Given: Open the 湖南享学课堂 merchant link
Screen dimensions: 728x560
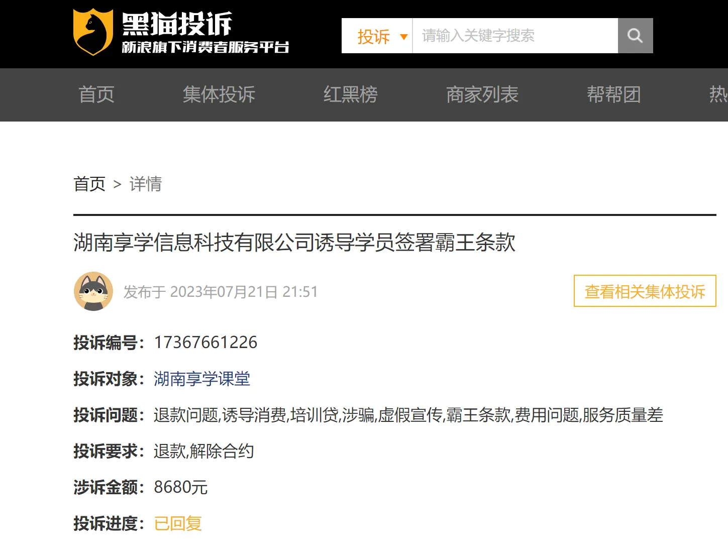Looking at the screenshot, I should [202, 379].
